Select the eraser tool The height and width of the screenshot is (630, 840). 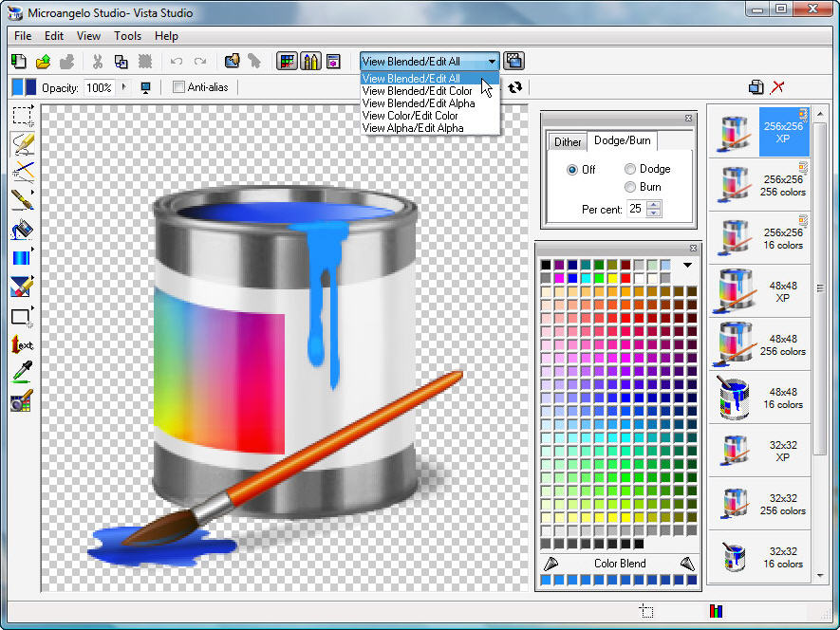coord(23,287)
